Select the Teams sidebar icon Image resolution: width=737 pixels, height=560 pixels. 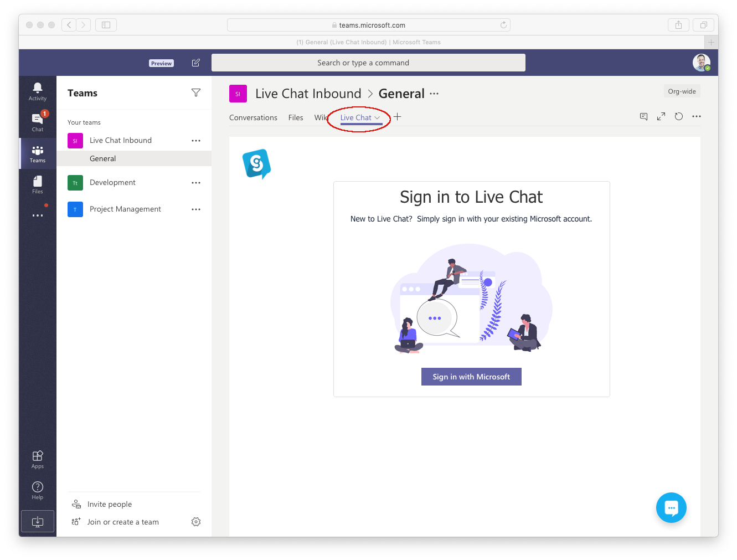click(x=38, y=153)
